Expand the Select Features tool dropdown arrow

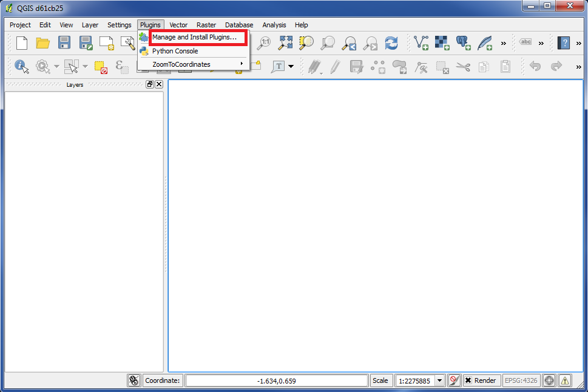85,66
